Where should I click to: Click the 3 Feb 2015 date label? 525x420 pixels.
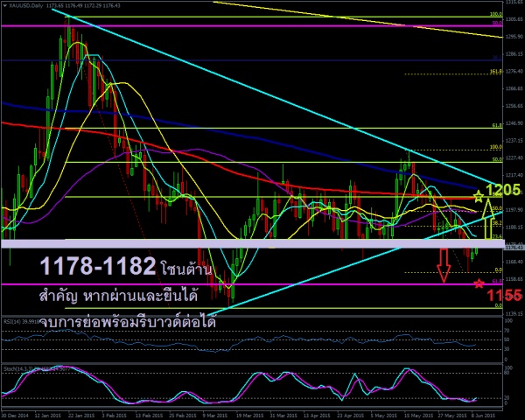pos(115,416)
